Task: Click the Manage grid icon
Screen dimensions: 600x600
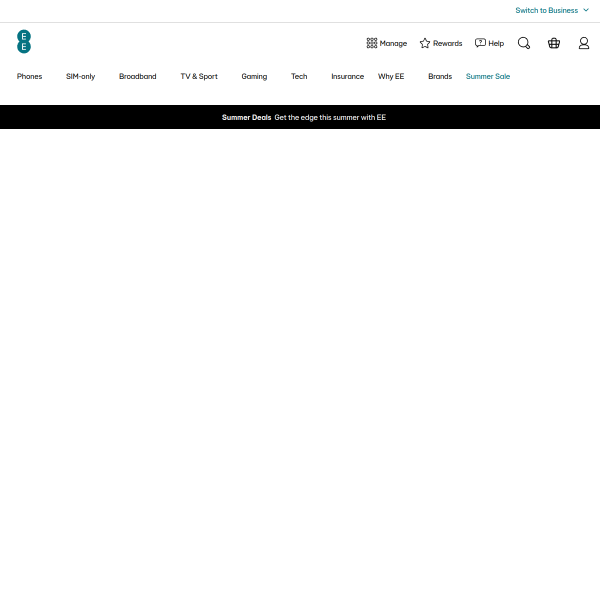Action: click(372, 43)
